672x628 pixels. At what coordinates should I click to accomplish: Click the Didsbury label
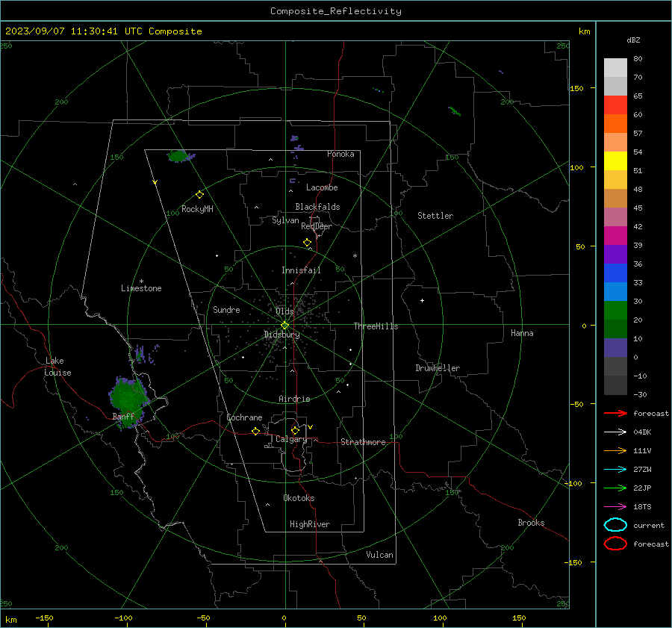[x=281, y=335]
